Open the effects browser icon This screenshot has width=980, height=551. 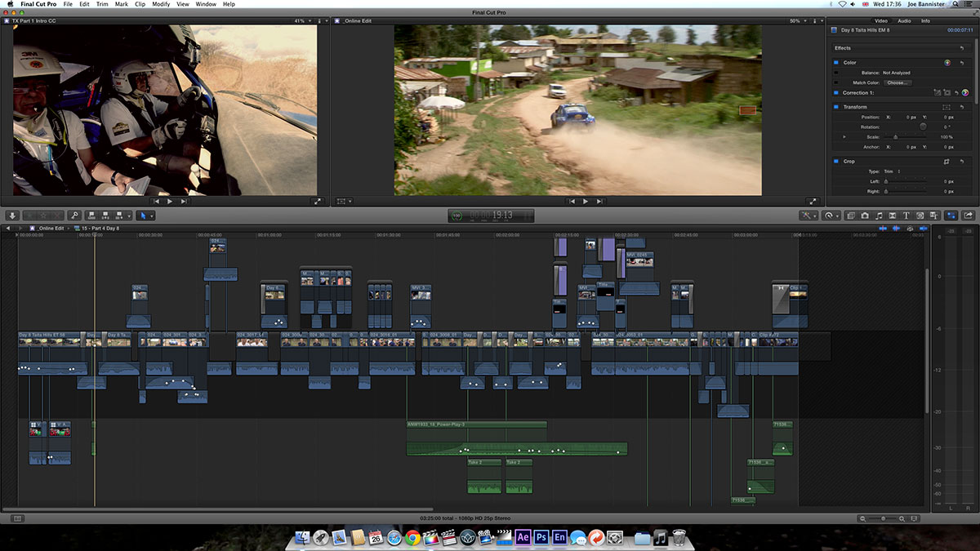click(x=851, y=216)
